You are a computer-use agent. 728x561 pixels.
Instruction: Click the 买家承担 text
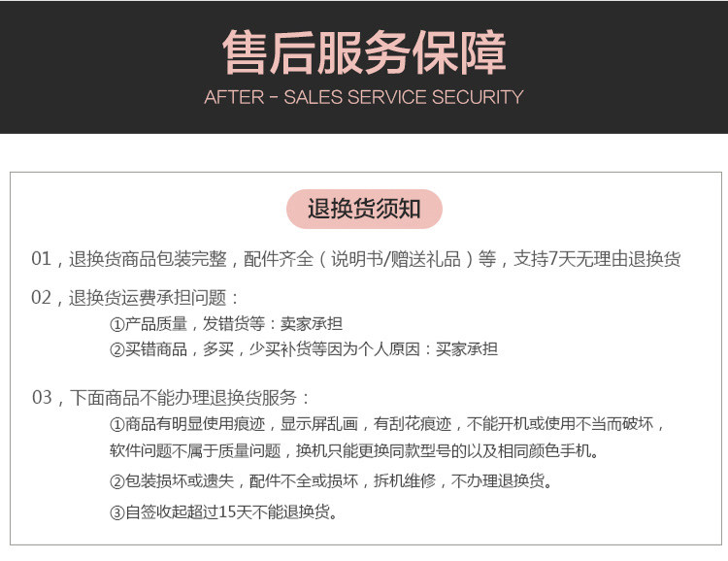[x=467, y=349]
